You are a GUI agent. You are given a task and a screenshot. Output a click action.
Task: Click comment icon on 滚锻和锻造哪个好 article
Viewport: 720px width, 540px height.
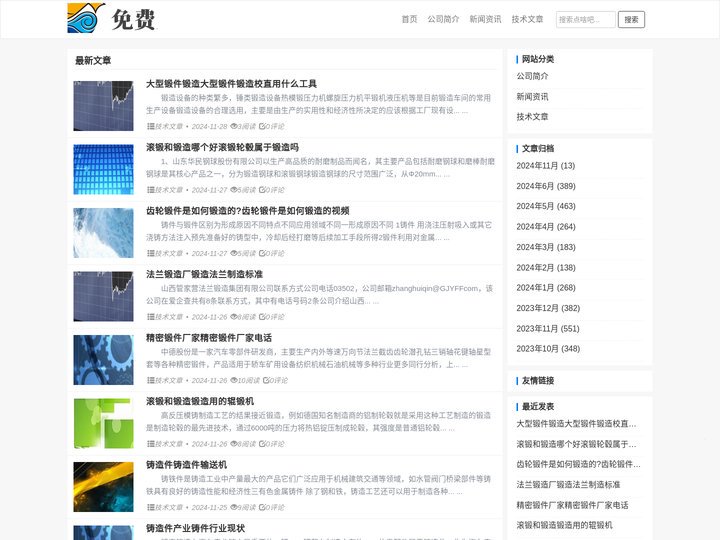pyautogui.click(x=262, y=190)
